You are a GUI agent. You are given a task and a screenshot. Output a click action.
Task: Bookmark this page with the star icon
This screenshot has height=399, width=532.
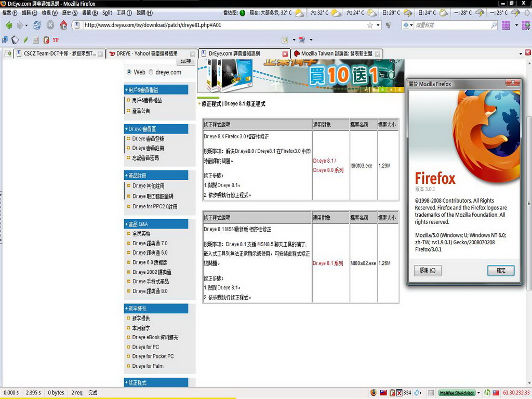[x=370, y=25]
